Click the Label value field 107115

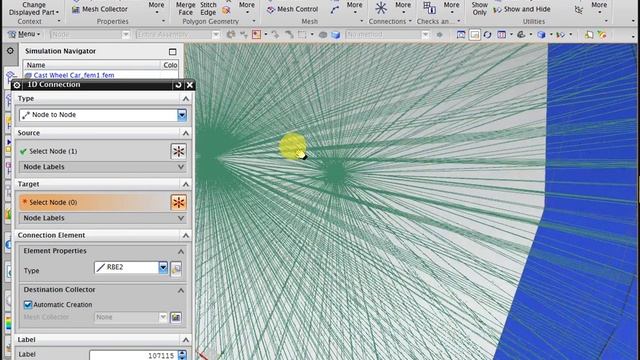tap(133, 355)
